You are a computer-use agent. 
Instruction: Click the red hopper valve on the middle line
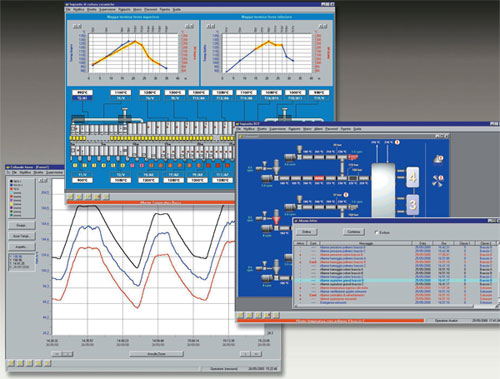pyautogui.click(x=276, y=220)
